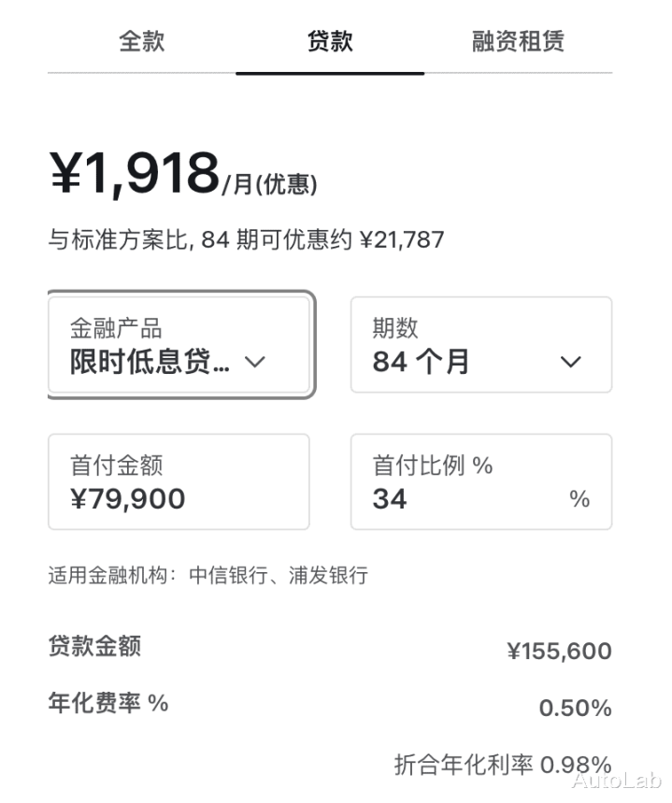Click the 年化费率 % label
This screenshot has width=672, height=803.
(107, 703)
